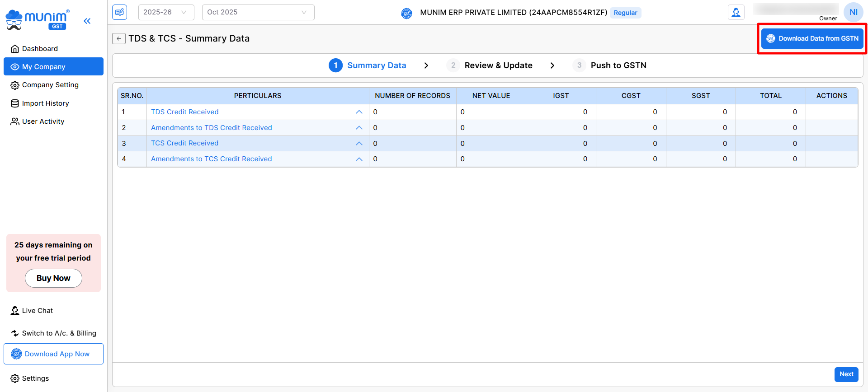This screenshot has height=392, width=868.
Task: Open the financial year 2025-26 dropdown
Action: pos(165,12)
